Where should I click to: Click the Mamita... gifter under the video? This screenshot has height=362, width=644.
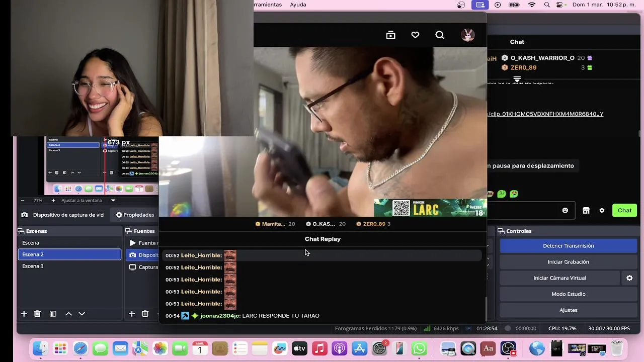(x=275, y=224)
